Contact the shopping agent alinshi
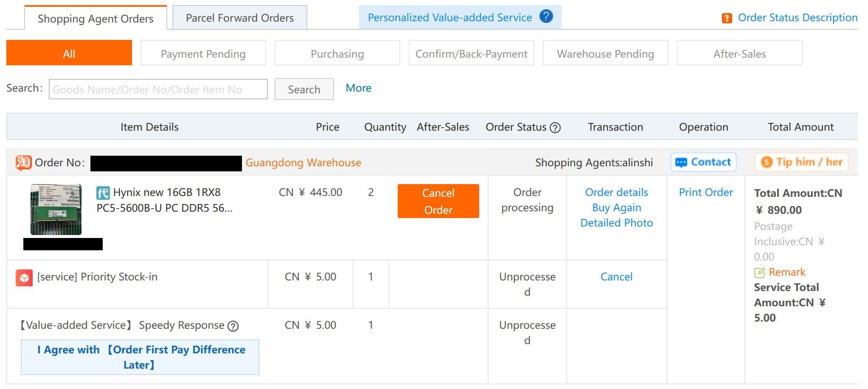The width and height of the screenshot is (868, 389). point(703,162)
